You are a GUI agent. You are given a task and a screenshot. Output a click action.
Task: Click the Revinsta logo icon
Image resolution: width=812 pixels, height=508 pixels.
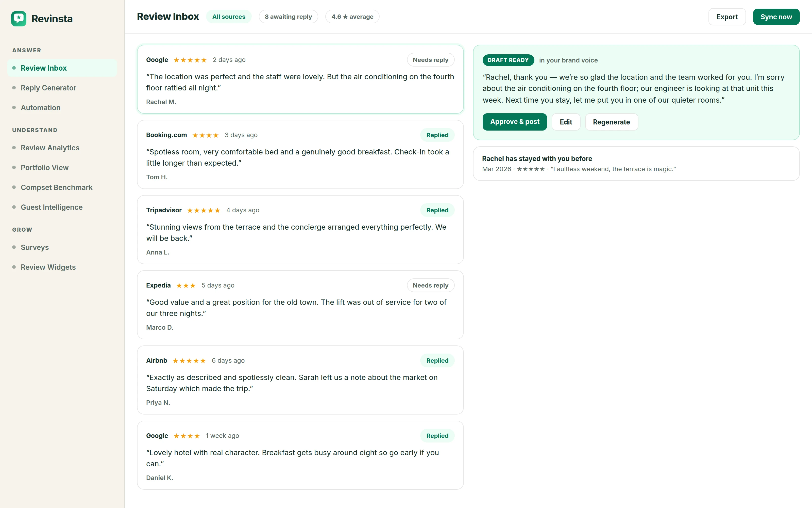[19, 19]
